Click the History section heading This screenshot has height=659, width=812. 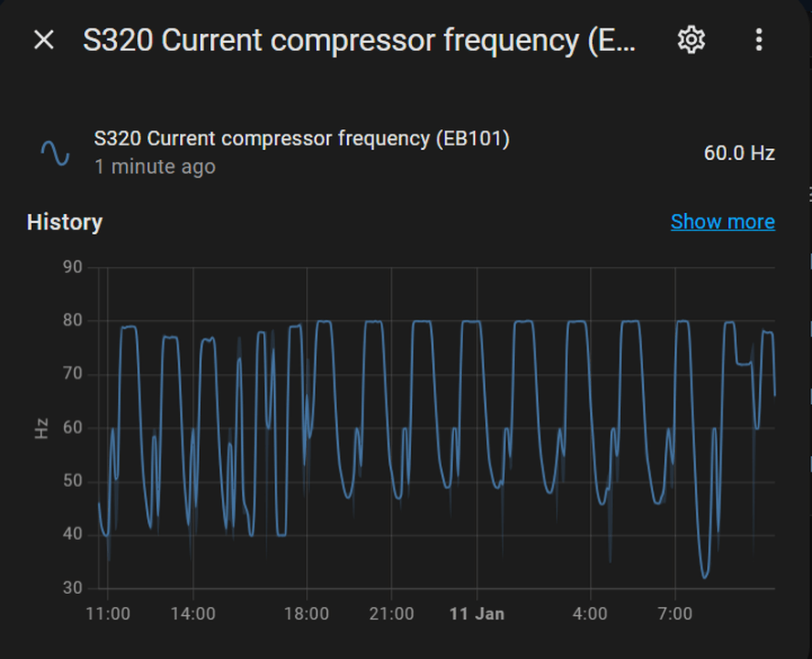pyautogui.click(x=65, y=222)
